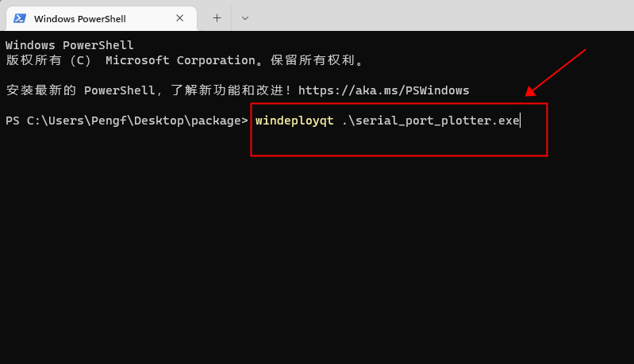Viewport: 634px width, 364px height.
Task: Place cursor at end of command line
Action: pos(520,121)
